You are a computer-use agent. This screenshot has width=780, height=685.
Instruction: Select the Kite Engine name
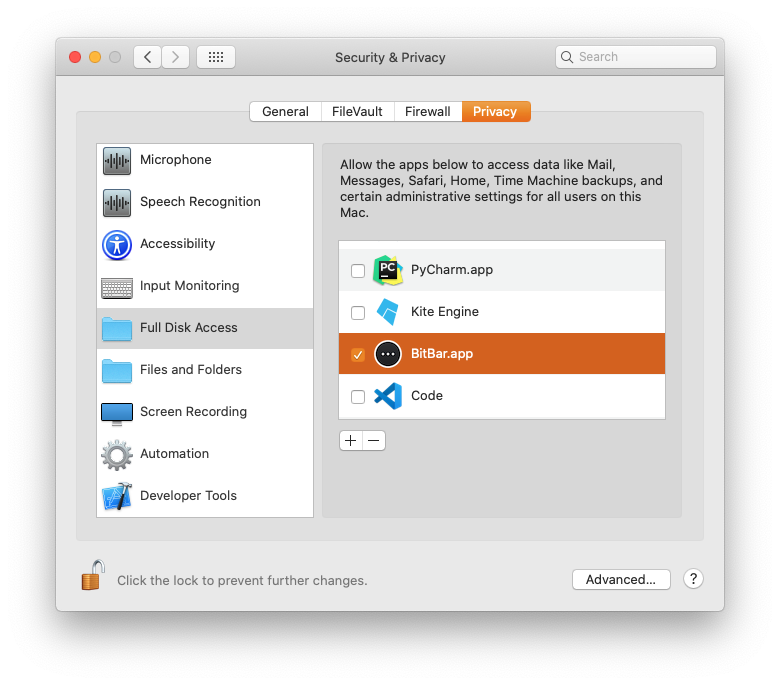[x=445, y=312]
